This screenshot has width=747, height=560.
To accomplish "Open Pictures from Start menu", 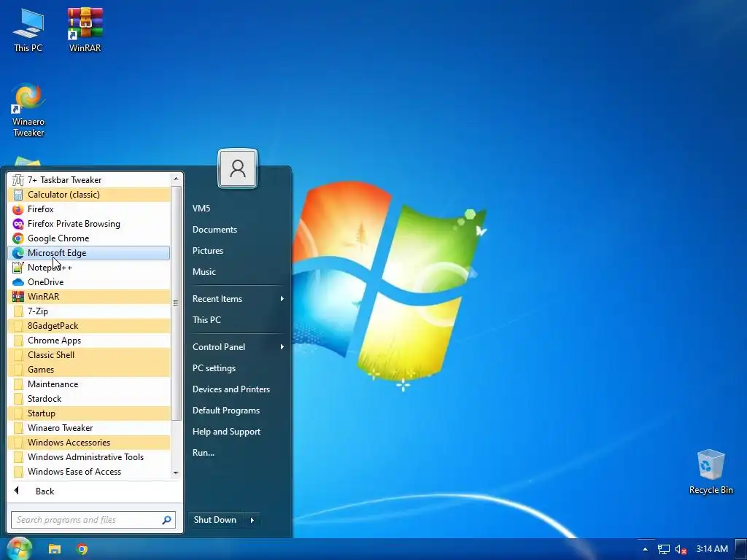I will (x=237, y=251).
